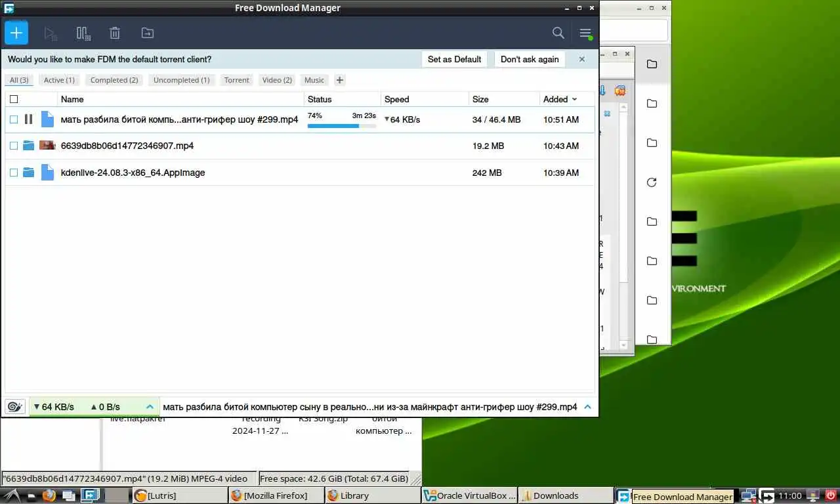Click the logout arrow tray icon
The height and width of the screenshot is (504, 840).
[x=766, y=495]
